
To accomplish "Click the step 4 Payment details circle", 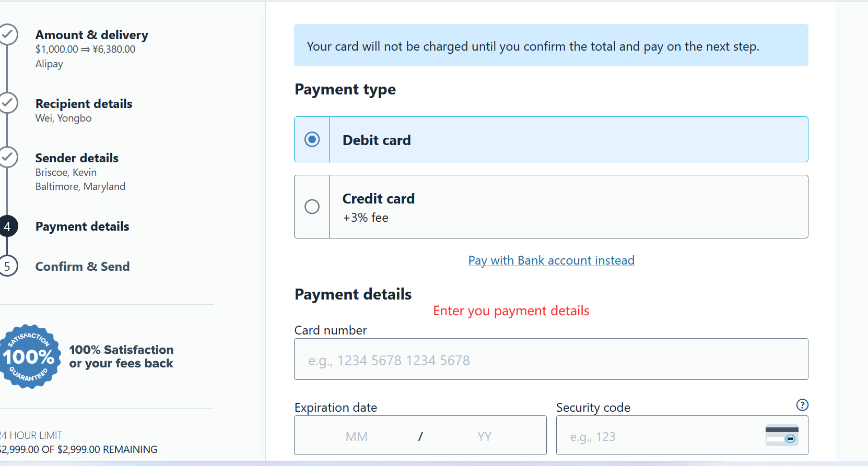I will (7, 226).
